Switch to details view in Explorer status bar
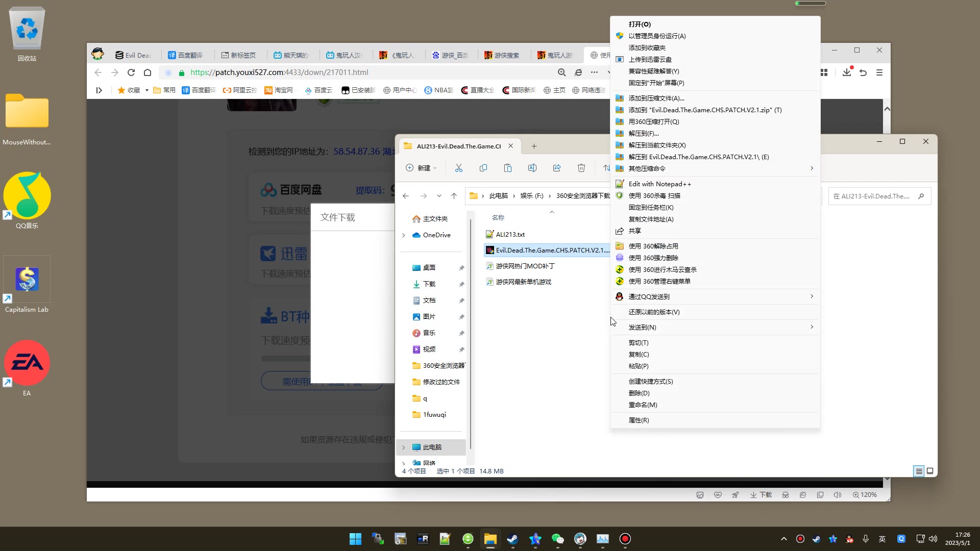Screen dimensions: 980x551 point(919,471)
